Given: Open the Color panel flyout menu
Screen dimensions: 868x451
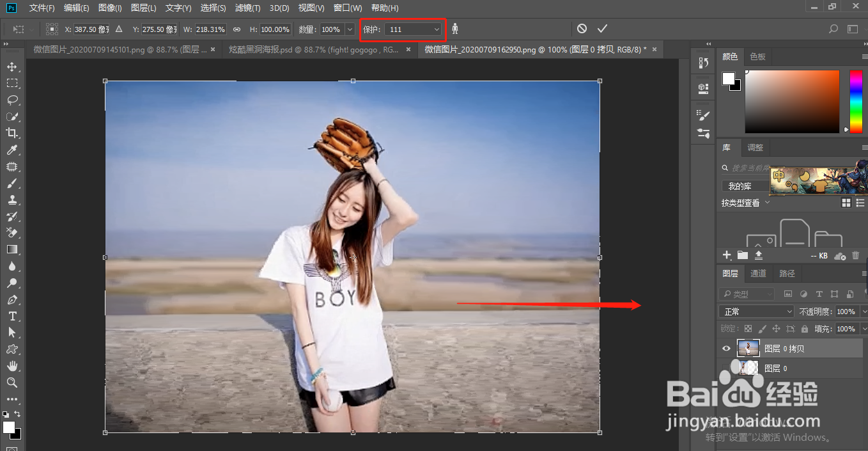Looking at the screenshot, I should pyautogui.click(x=864, y=57).
